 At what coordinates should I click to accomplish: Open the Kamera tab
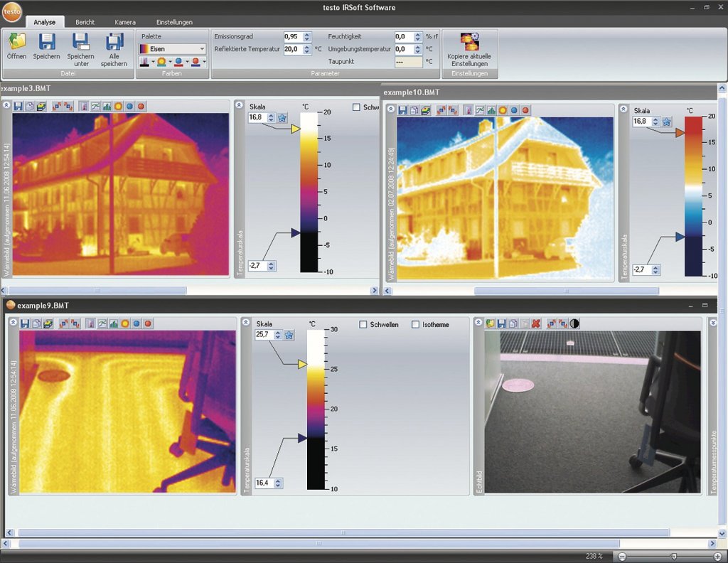click(x=125, y=22)
